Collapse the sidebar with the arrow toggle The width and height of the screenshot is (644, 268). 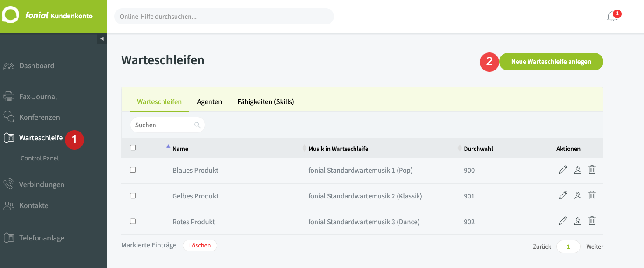pyautogui.click(x=102, y=38)
